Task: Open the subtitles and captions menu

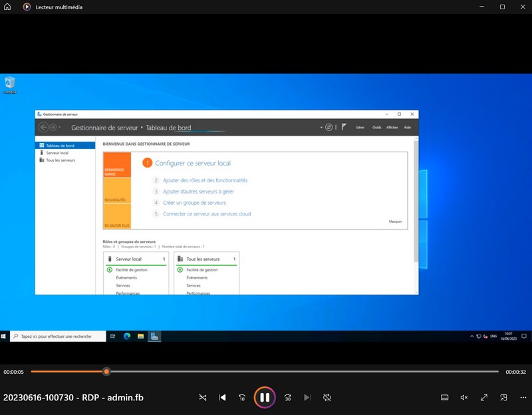Action: pyautogui.click(x=444, y=398)
